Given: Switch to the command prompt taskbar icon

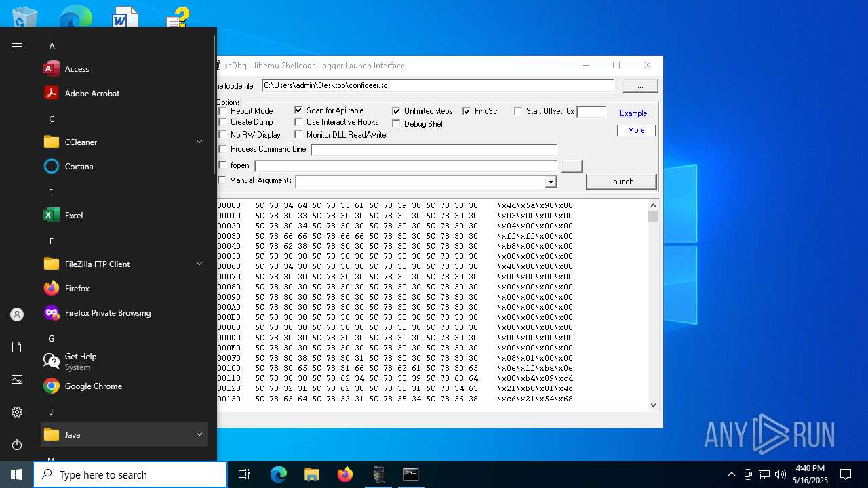Looking at the screenshot, I should click(x=411, y=474).
